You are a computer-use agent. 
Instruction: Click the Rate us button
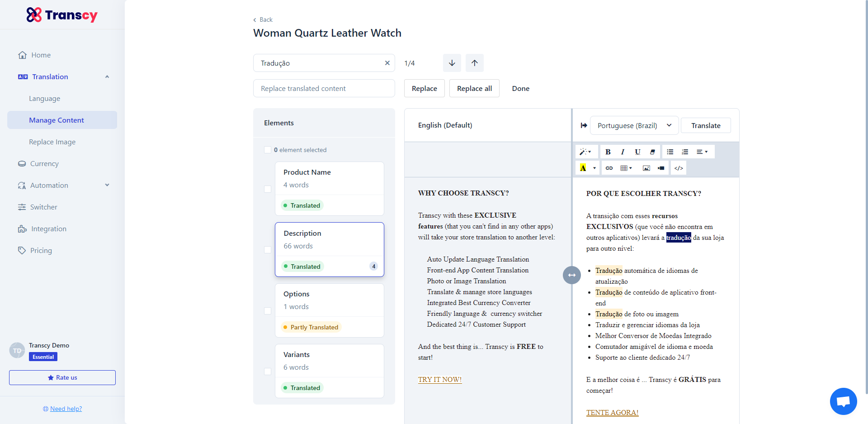tap(62, 377)
